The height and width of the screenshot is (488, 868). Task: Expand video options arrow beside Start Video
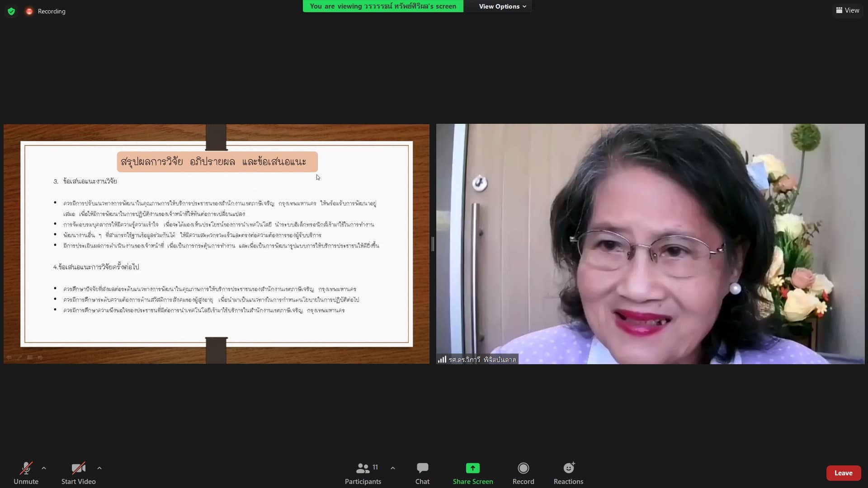[99, 468]
